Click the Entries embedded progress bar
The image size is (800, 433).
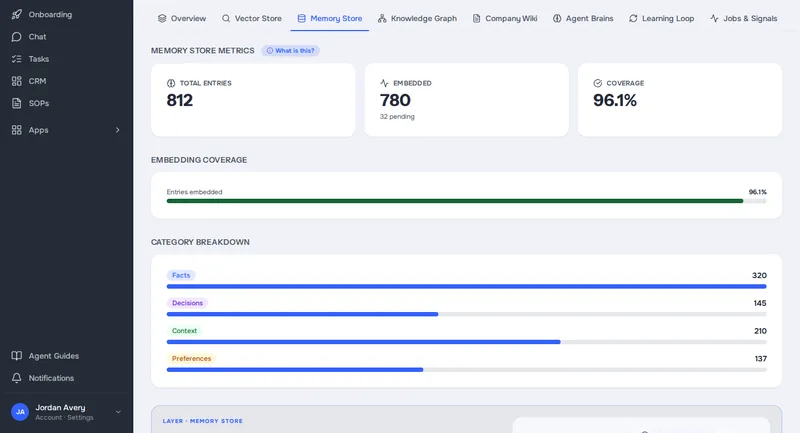[x=466, y=201]
